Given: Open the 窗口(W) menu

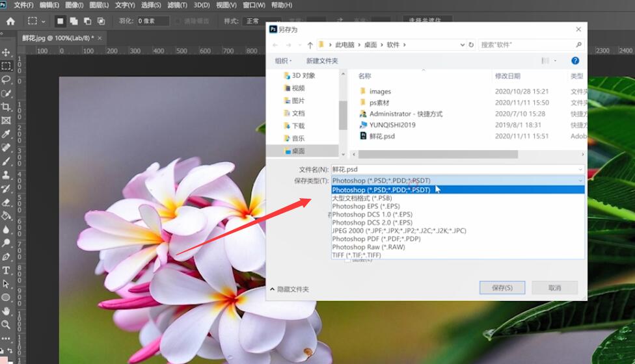Looking at the screenshot, I should pos(254,5).
